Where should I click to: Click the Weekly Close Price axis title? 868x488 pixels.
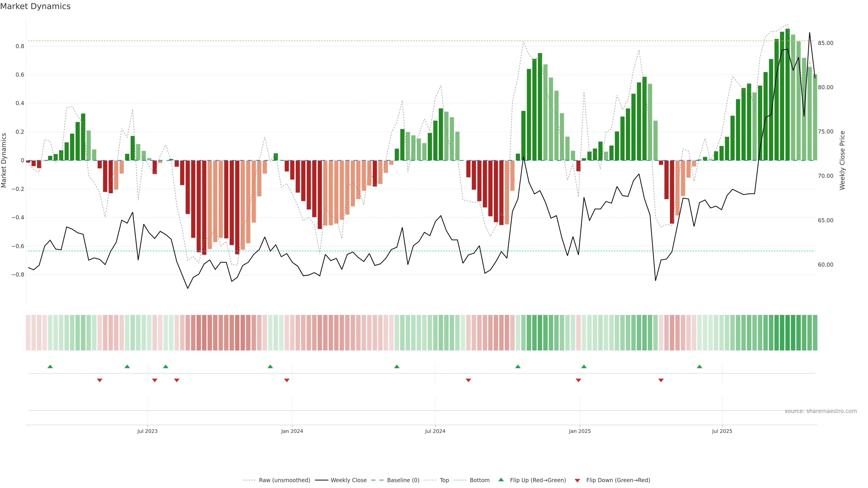842,160
